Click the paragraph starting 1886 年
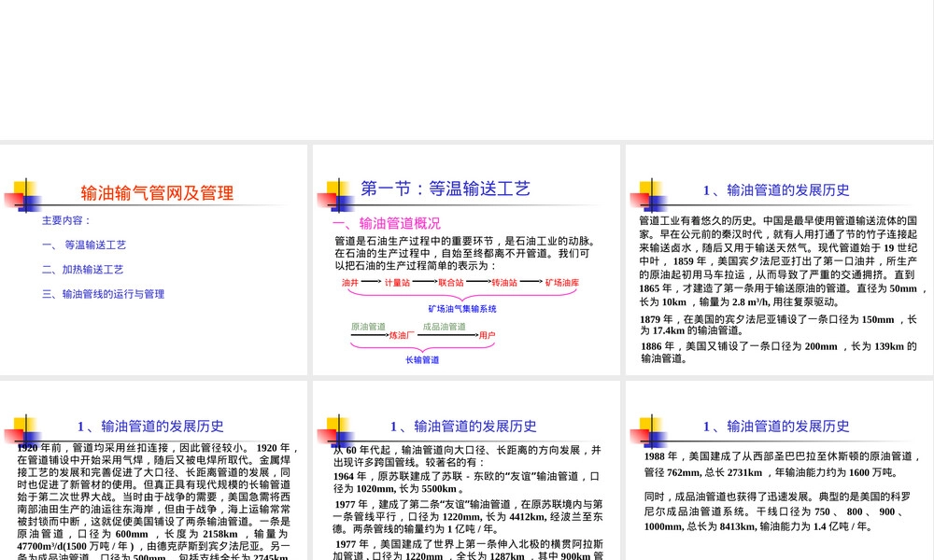 (x=779, y=352)
